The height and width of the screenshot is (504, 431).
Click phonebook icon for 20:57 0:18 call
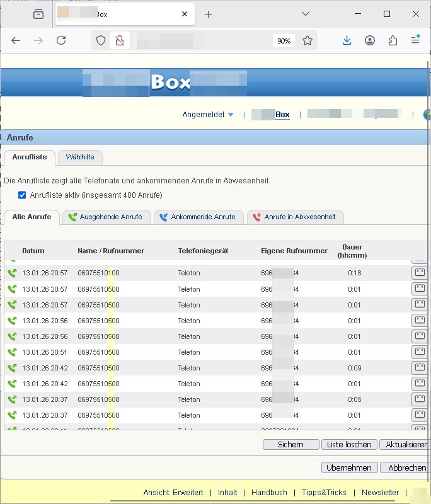point(418,273)
